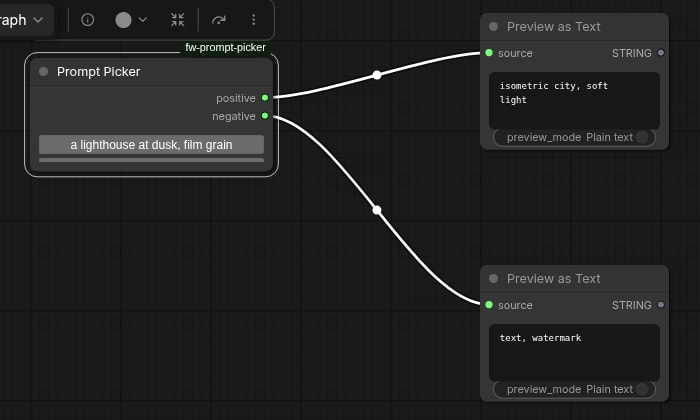This screenshot has height=420, width=700.
Task: Open the node color circle picker
Action: [123, 20]
